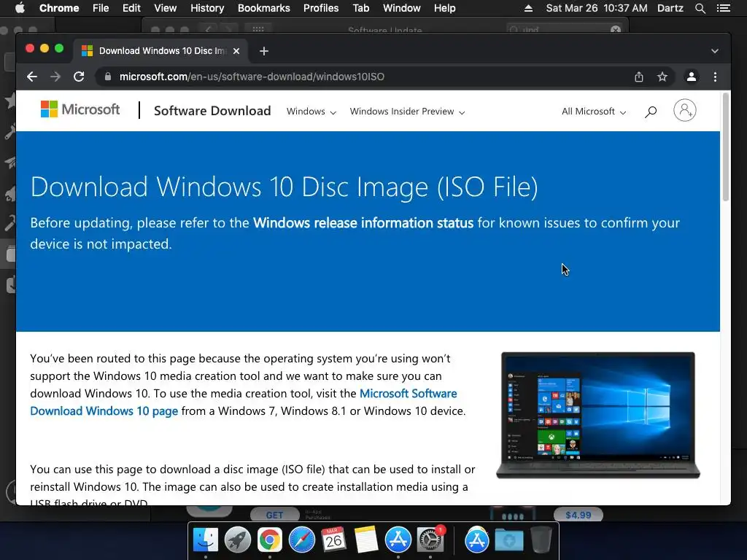Expand the Windows dropdown menu
This screenshot has height=560, width=747.
click(x=311, y=112)
